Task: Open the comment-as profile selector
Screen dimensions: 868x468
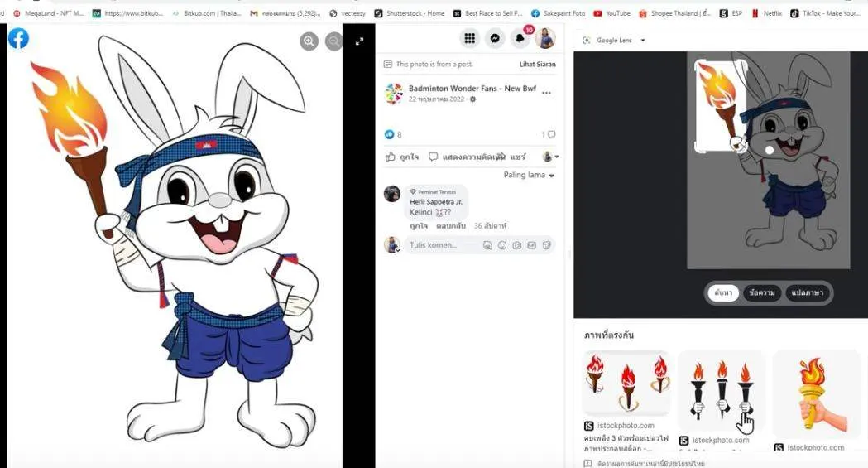Action: 550,157
